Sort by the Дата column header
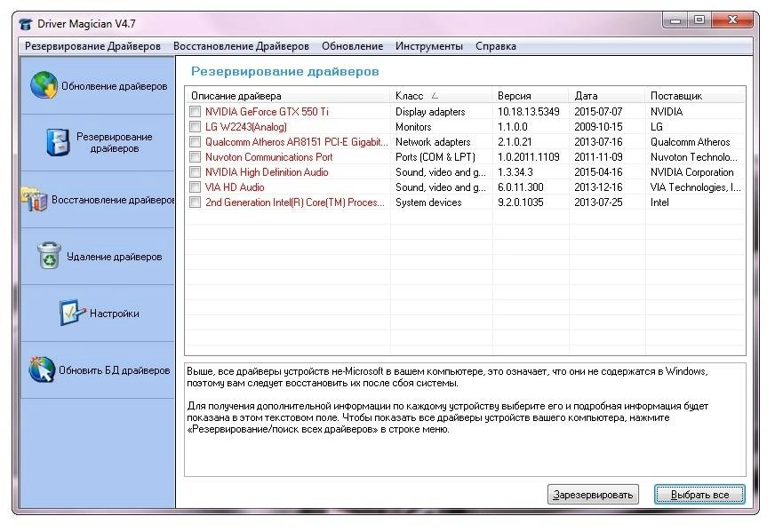Viewport: 775px width, 532px height. pyautogui.click(x=607, y=96)
